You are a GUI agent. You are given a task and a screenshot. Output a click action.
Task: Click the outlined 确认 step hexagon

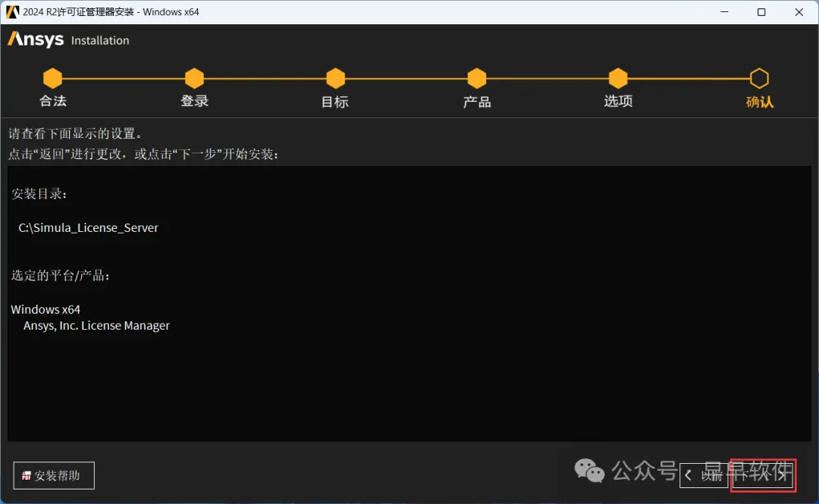(759, 78)
